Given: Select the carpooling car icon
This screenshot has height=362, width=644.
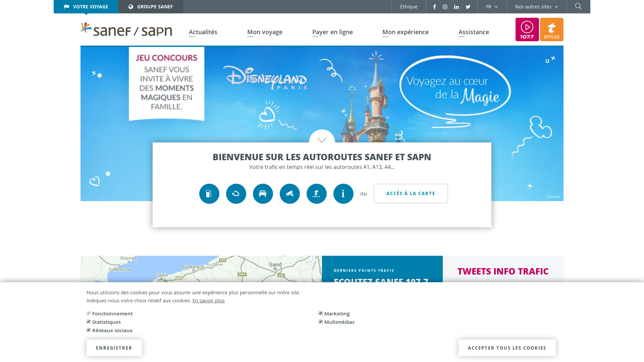Looking at the screenshot, I should point(263,194).
